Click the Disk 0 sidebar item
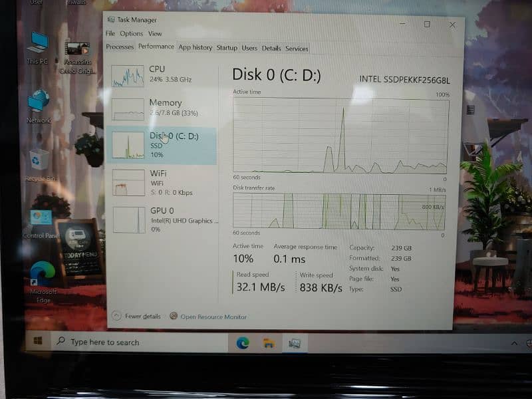Viewport: 532px width, 399px height. [x=162, y=145]
